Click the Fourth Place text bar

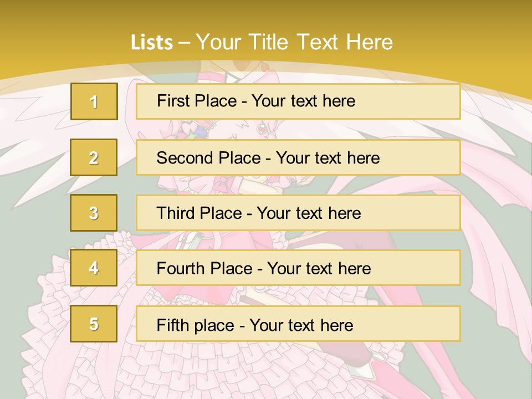[298, 268]
